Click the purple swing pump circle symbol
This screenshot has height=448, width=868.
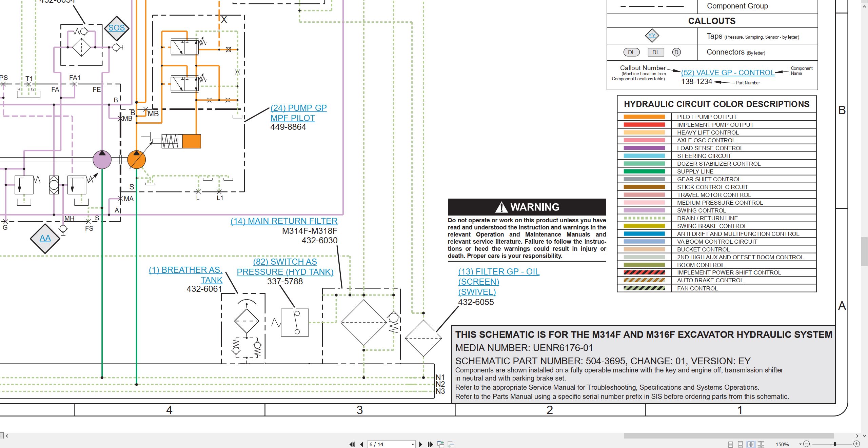click(x=102, y=160)
